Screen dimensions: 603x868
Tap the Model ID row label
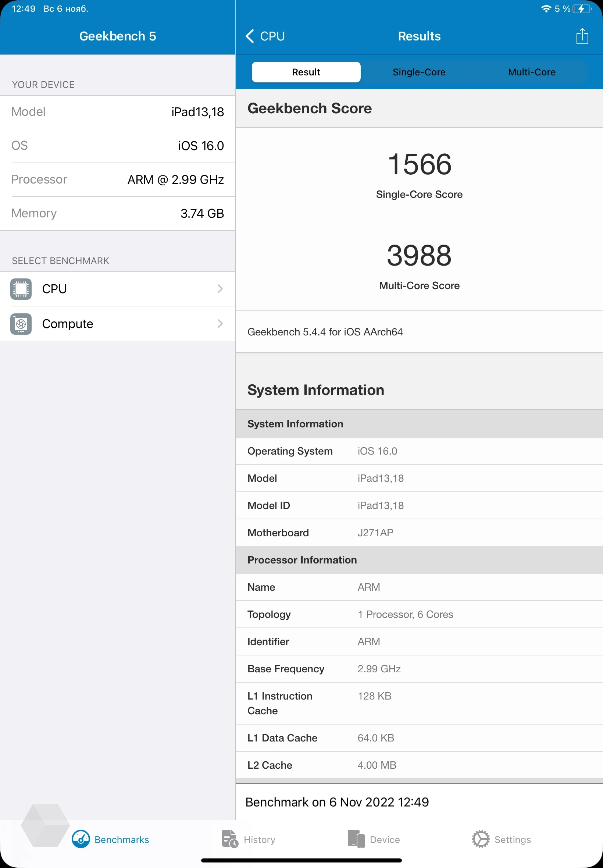[269, 506]
